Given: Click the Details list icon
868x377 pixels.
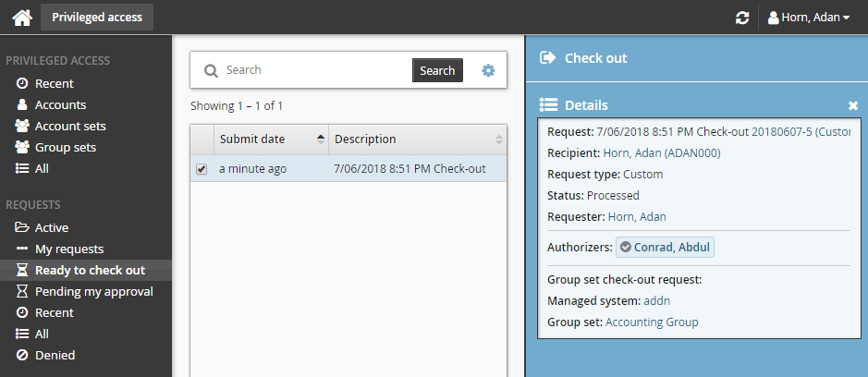Looking at the screenshot, I should [548, 105].
